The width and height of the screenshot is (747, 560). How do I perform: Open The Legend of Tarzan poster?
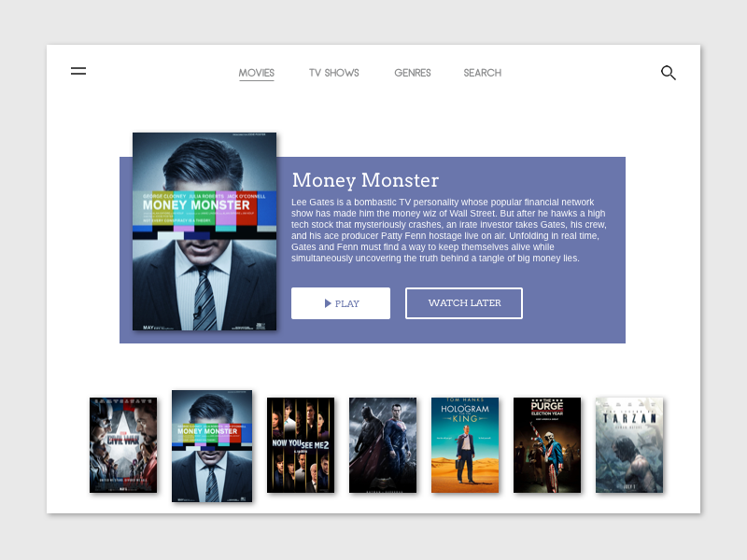point(629,444)
